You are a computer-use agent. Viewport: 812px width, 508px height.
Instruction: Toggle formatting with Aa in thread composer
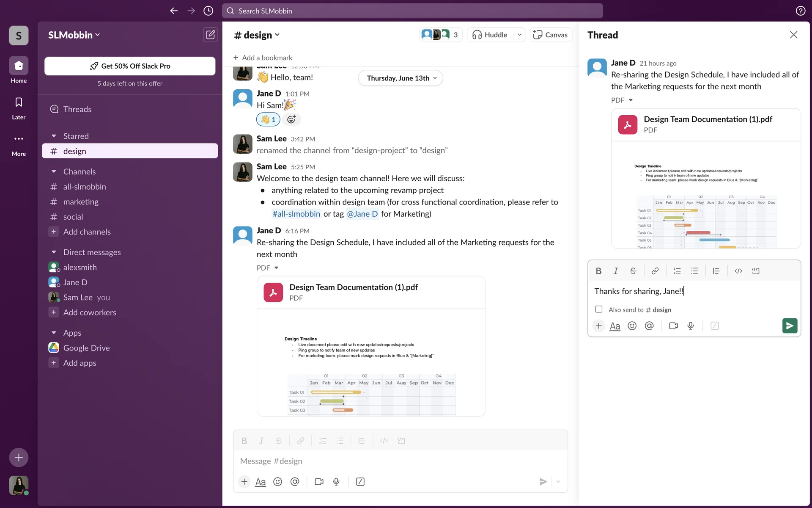614,326
